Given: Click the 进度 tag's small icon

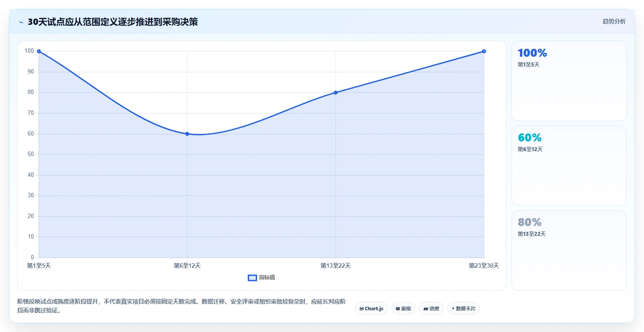Looking at the screenshot, I should (x=425, y=309).
